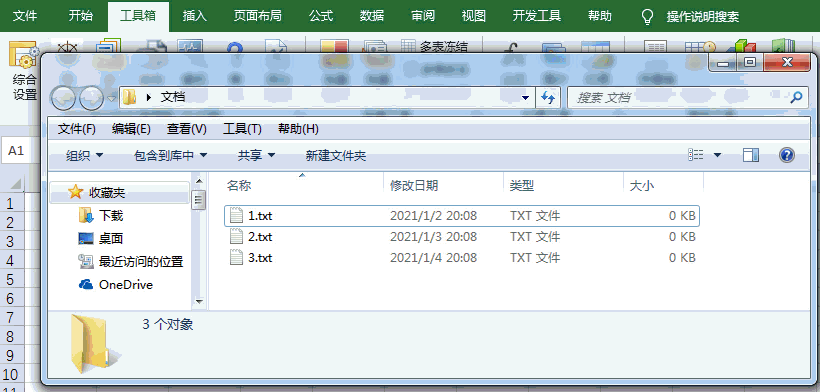Select 最近访问的位置 in navigation pane

point(141,261)
